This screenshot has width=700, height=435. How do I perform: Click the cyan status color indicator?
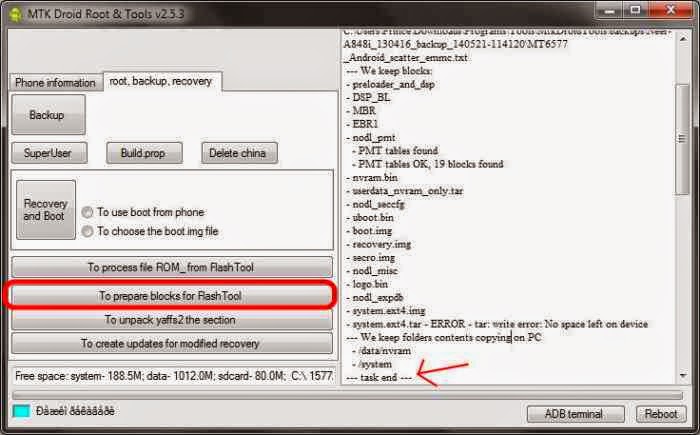[x=21, y=411]
